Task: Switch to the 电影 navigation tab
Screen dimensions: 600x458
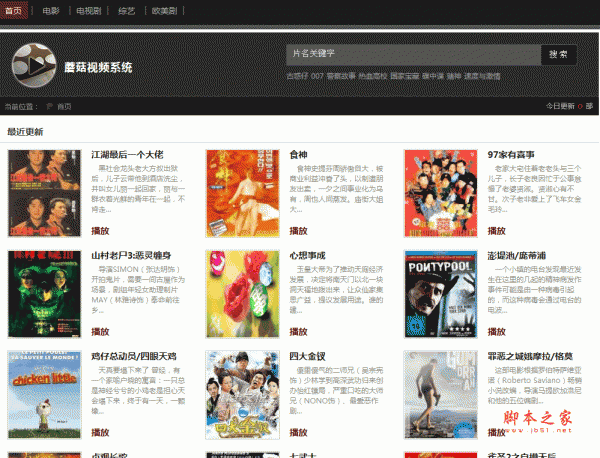Action: pyautogui.click(x=51, y=11)
